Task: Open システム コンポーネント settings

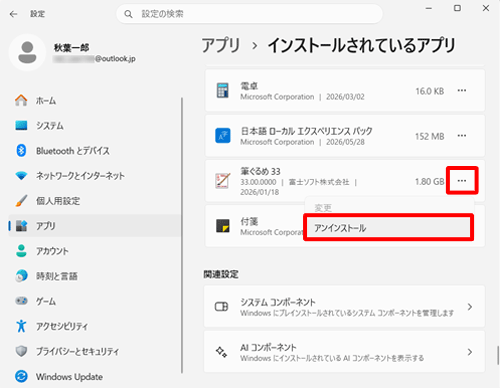Action: pyautogui.click(x=344, y=306)
